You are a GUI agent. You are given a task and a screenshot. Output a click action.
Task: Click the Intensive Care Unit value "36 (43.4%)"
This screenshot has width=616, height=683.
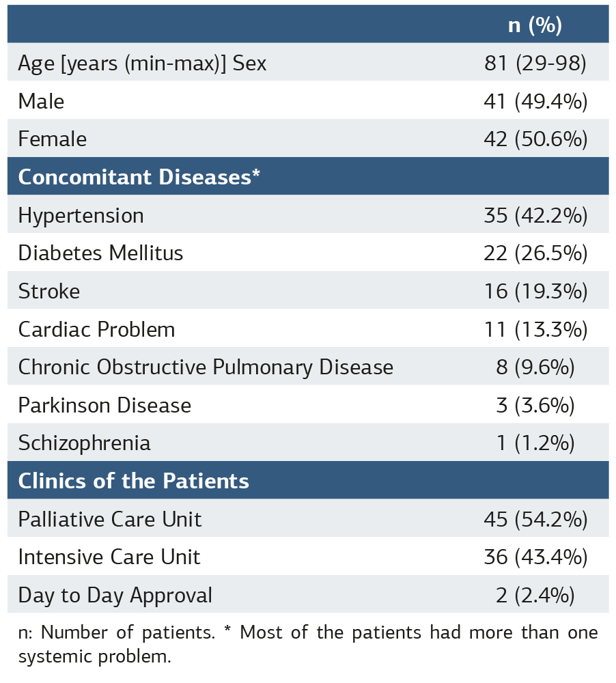pyautogui.click(x=535, y=557)
